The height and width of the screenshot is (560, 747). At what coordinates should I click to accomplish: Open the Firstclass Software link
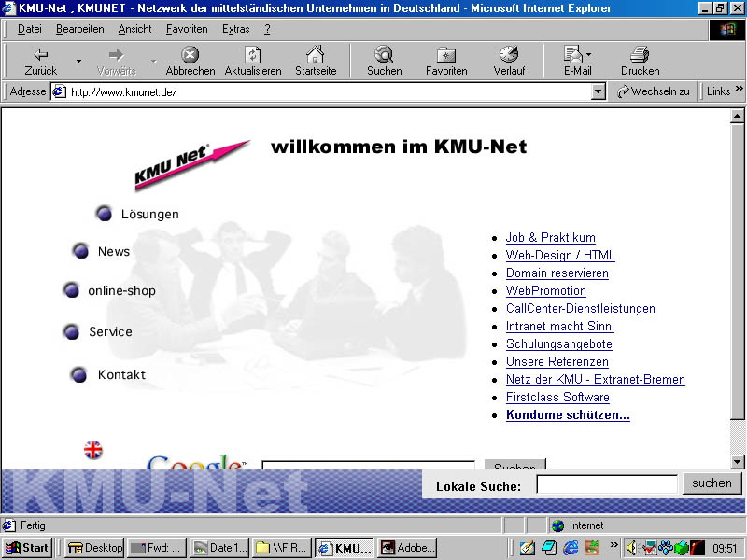point(557,398)
